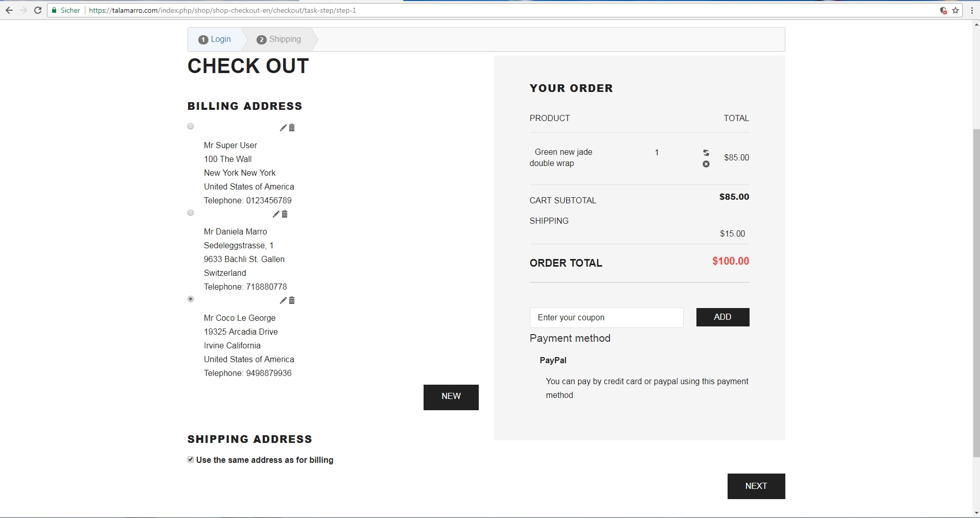Select Coco Le George billing address radio
This screenshot has width=980, height=518.
(x=191, y=299)
